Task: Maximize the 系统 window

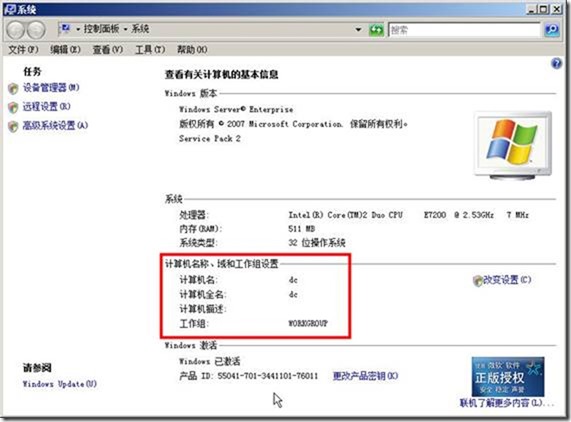Action: pyautogui.click(x=544, y=9)
